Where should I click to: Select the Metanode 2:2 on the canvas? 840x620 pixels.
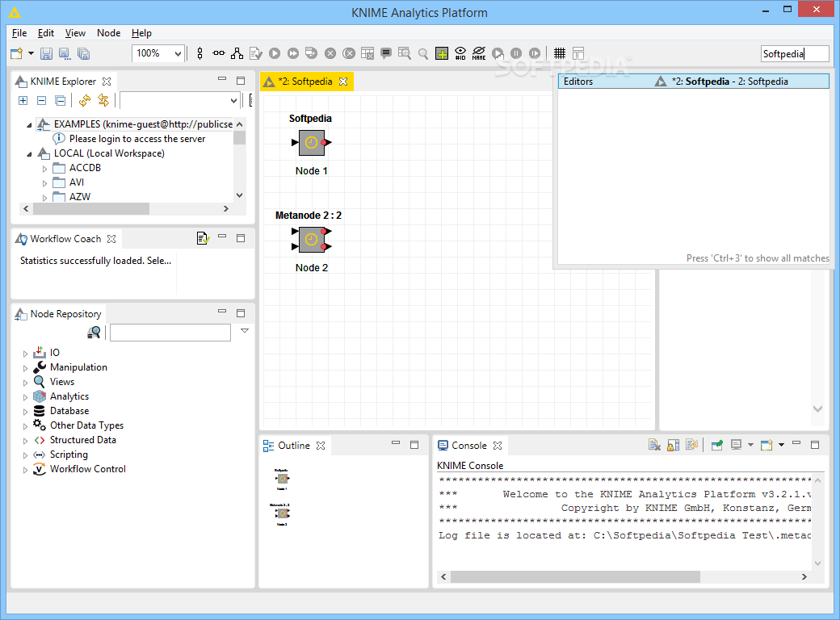(x=311, y=239)
